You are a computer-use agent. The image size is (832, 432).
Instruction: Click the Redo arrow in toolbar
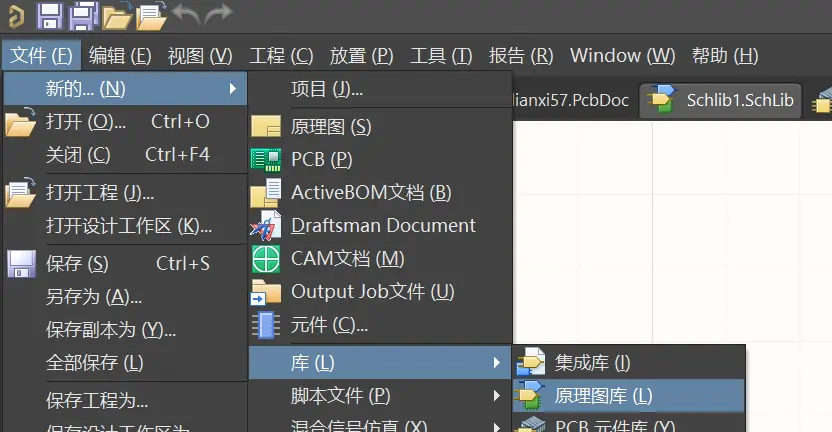[x=219, y=13]
